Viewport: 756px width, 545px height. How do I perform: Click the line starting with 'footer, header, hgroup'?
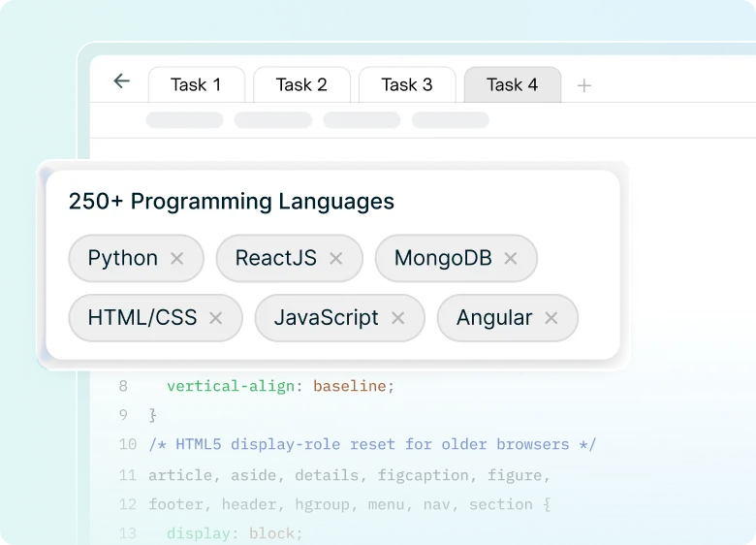coord(349,504)
